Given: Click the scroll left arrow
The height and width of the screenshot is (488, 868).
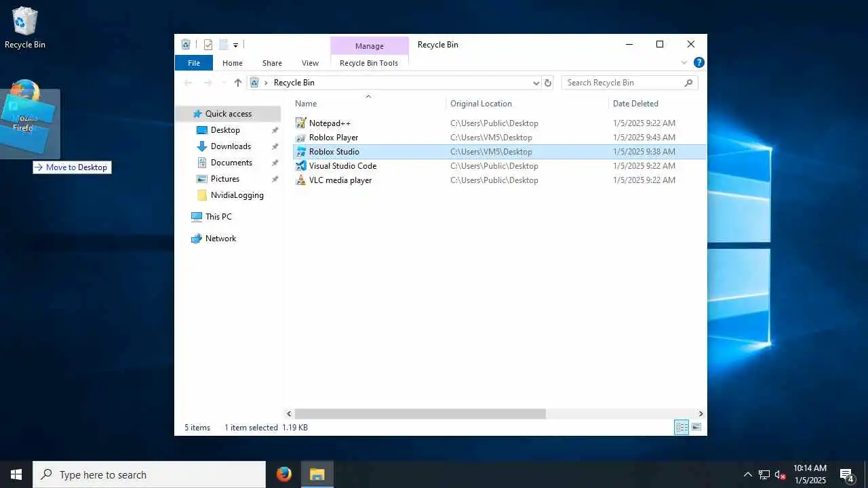Looking at the screenshot, I should 289,413.
